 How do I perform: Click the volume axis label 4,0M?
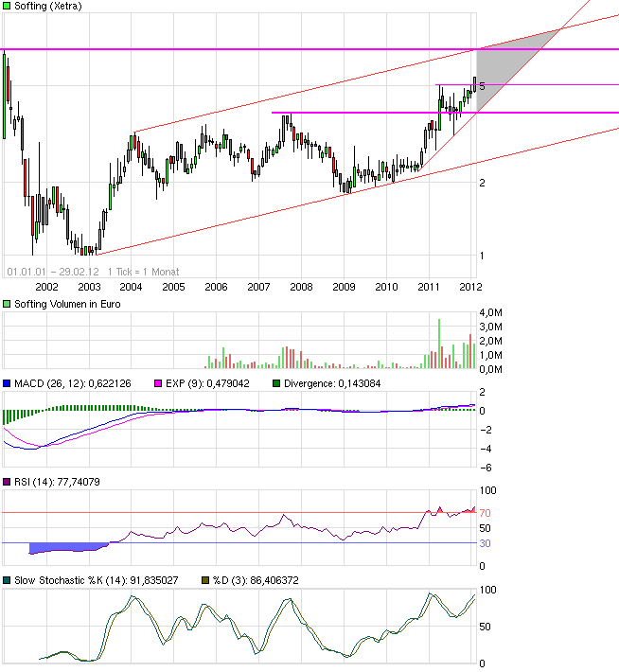tap(491, 312)
